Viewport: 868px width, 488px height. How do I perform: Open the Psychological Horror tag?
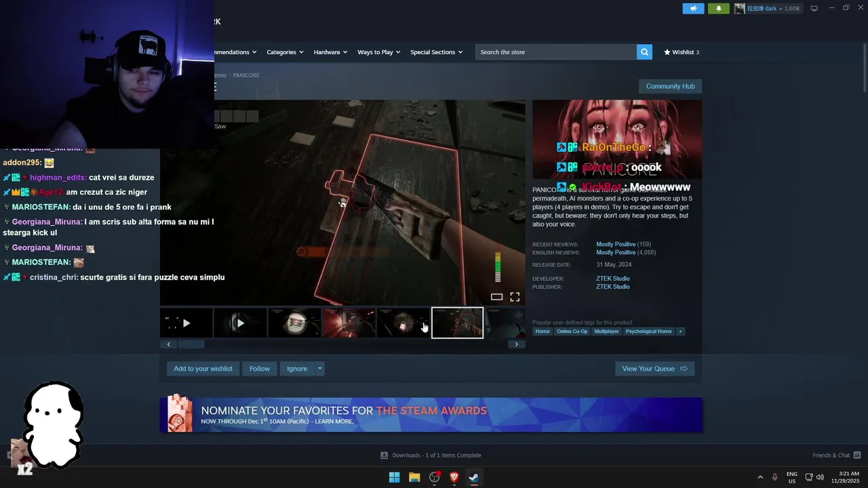pos(649,331)
